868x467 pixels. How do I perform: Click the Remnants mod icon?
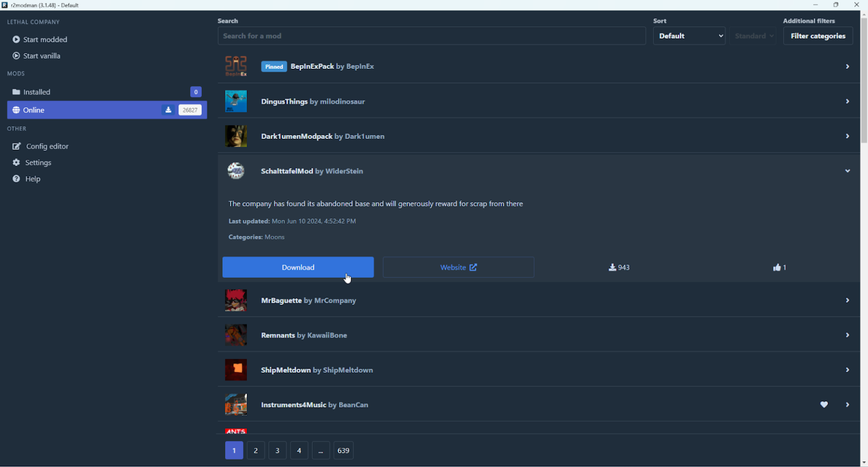coord(236,335)
